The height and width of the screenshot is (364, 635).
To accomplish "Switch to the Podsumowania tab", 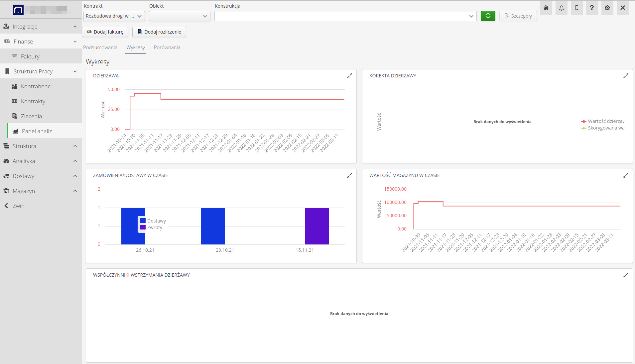I will pos(100,47).
